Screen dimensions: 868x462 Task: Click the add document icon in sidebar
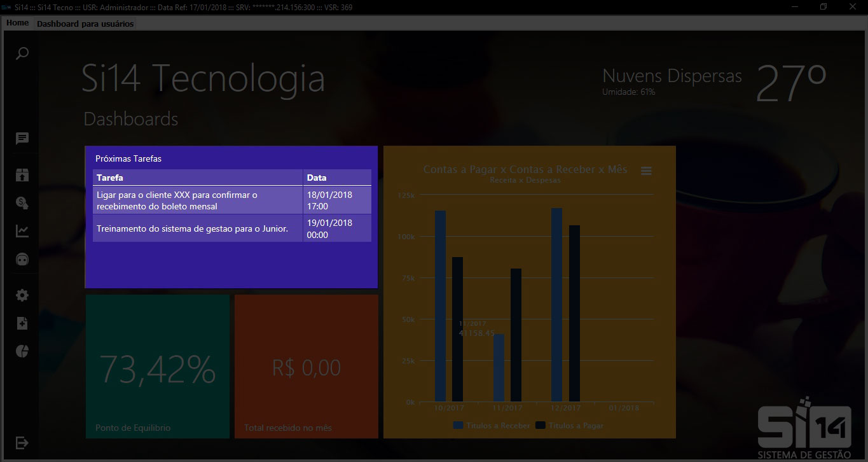[22, 323]
